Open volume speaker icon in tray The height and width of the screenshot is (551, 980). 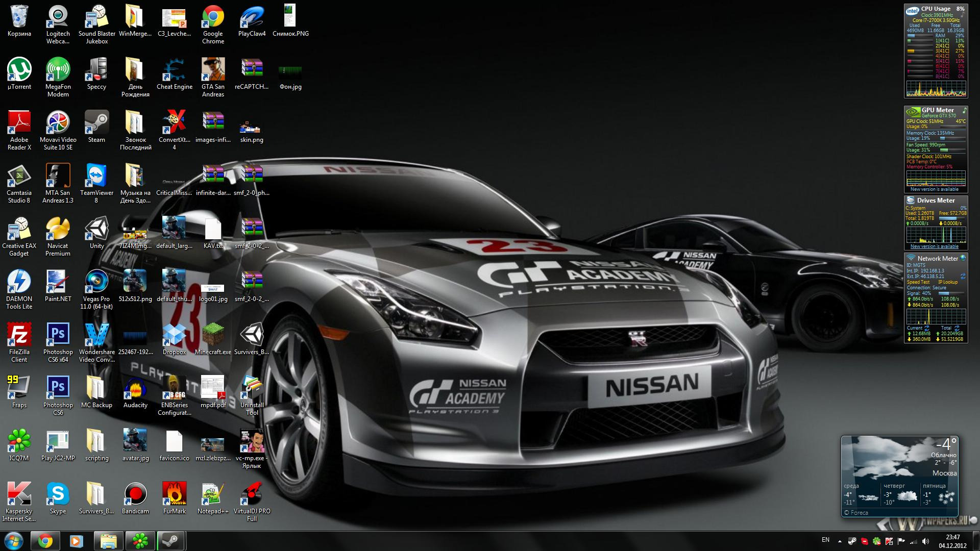(x=926, y=541)
